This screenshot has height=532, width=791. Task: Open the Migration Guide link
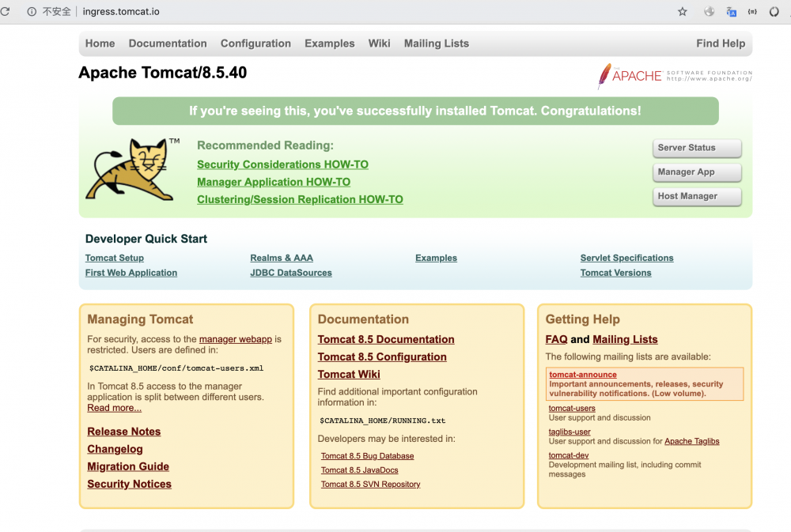(128, 466)
